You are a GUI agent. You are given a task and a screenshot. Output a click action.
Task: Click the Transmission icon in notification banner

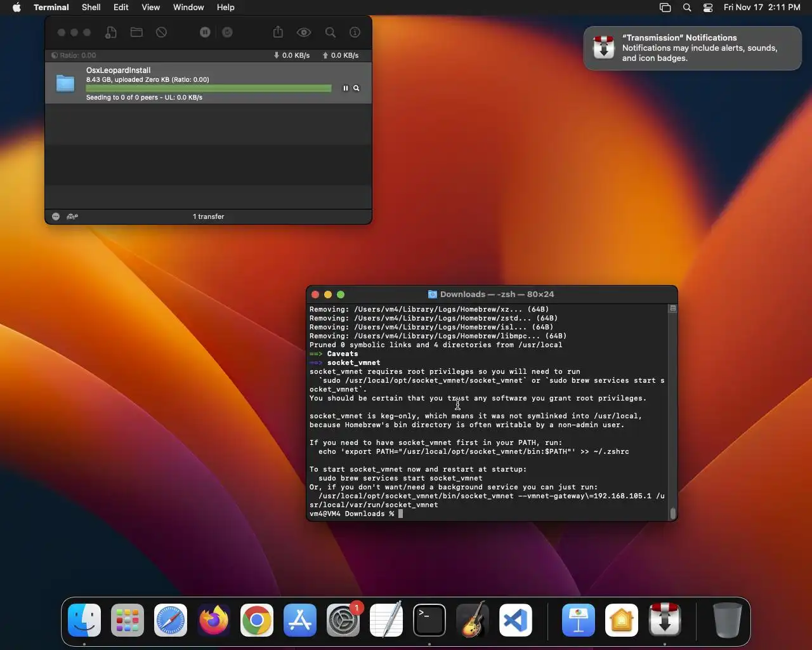coord(603,48)
